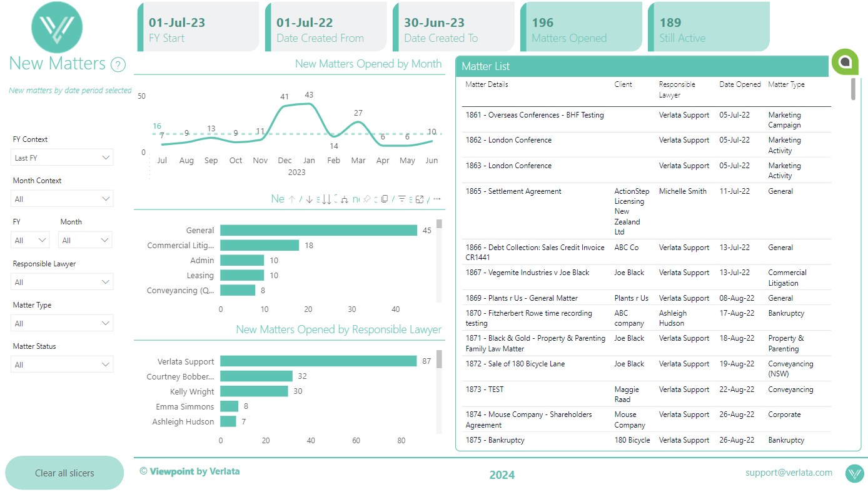
Task: Expand all down one level in the hierarchy
Action: 344,199
